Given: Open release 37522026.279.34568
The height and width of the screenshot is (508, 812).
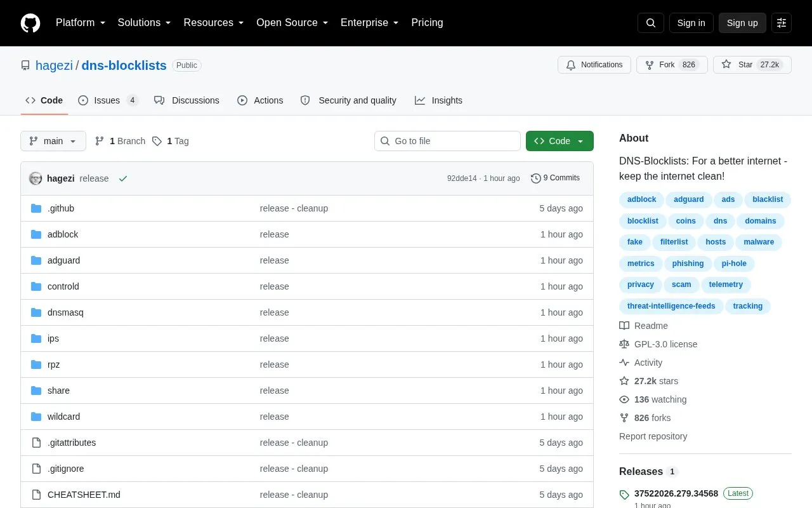Looking at the screenshot, I should (x=676, y=493).
